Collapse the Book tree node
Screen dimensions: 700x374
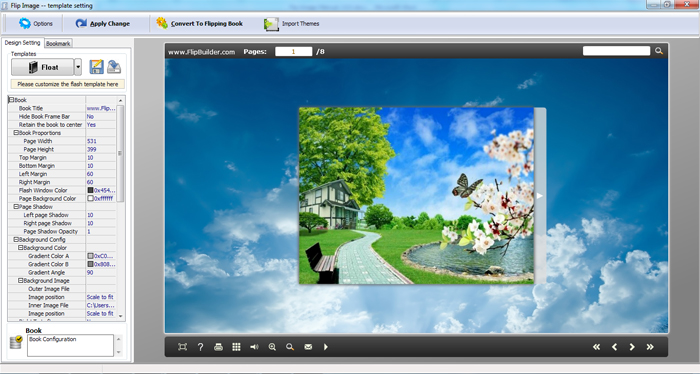(12, 100)
